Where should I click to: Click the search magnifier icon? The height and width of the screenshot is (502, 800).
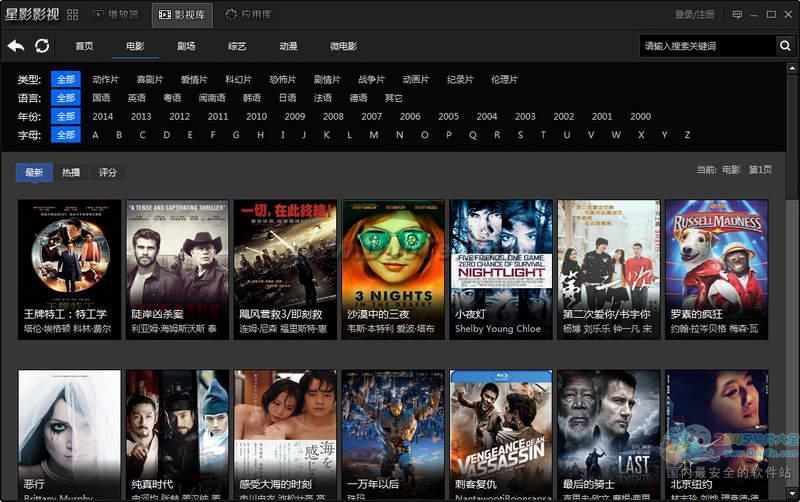click(785, 46)
